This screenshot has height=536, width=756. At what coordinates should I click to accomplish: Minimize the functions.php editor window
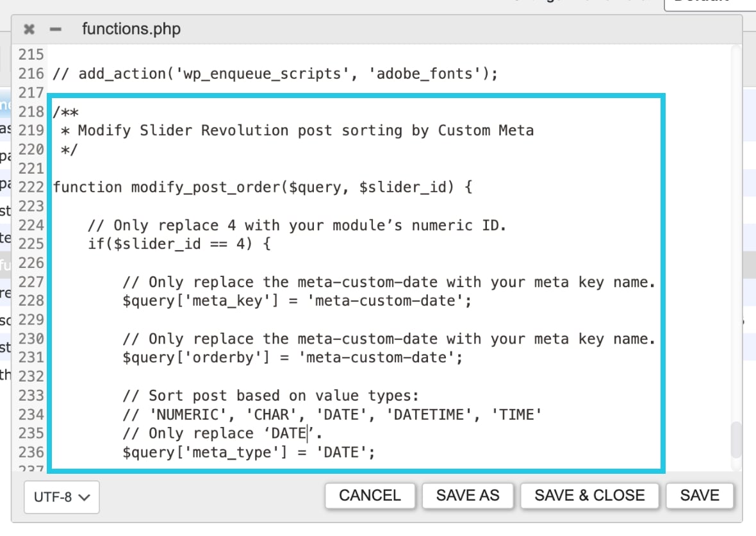point(56,29)
